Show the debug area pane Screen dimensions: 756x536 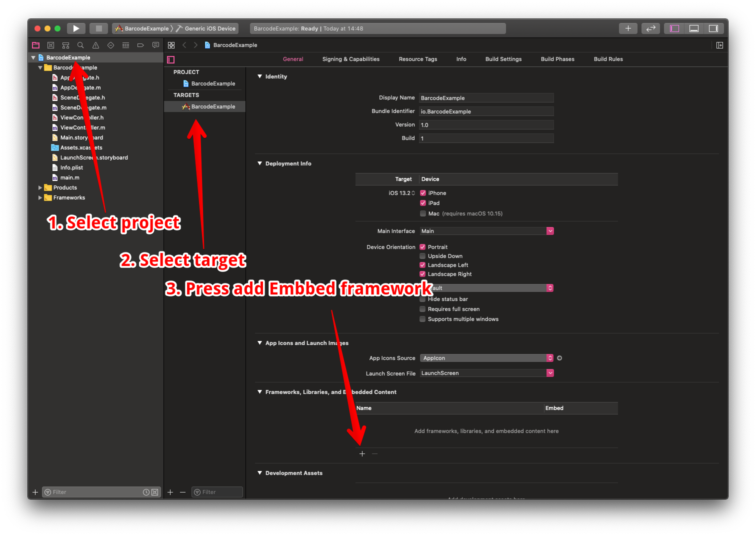[x=693, y=28]
